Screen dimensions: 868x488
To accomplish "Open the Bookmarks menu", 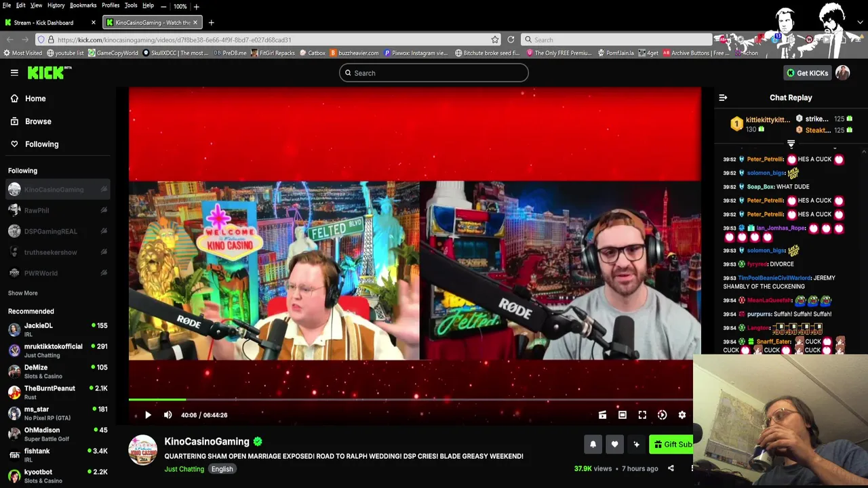I will point(83,5).
